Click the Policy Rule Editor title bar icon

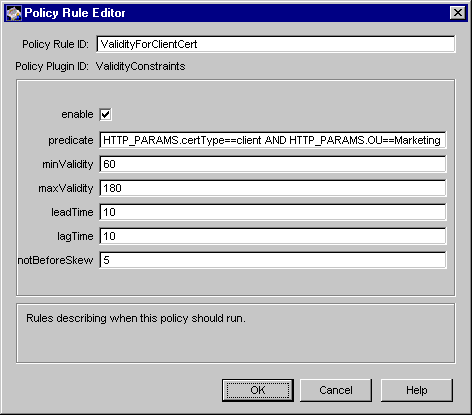pos(14,13)
